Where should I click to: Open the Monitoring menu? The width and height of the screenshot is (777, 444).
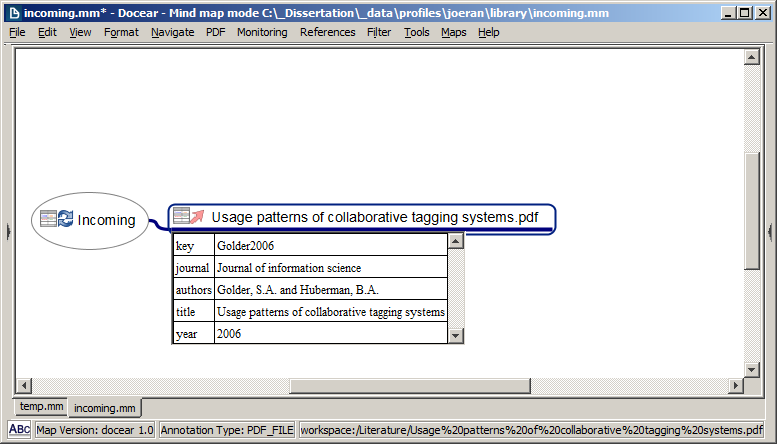pyautogui.click(x=262, y=32)
